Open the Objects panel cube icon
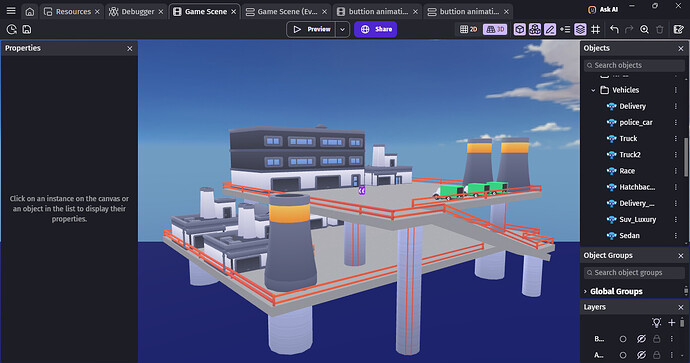The width and height of the screenshot is (690, 363). 520,29
